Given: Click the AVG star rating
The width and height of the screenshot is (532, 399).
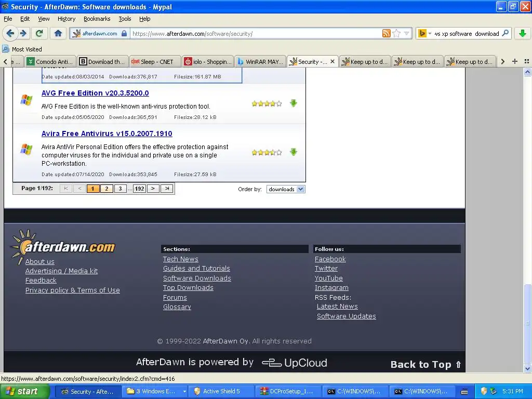Looking at the screenshot, I should (267, 103).
